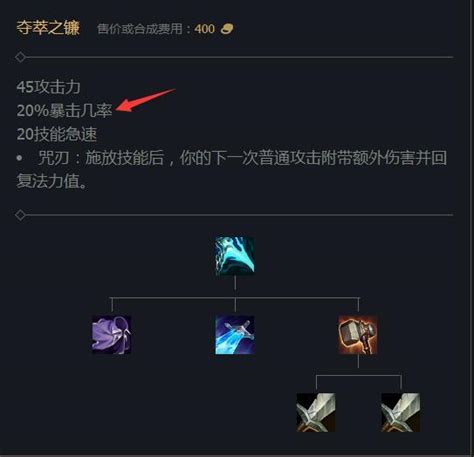The width and height of the screenshot is (474, 457).
Task: Click the diamond marker on the upper divider
Action: 20,57
